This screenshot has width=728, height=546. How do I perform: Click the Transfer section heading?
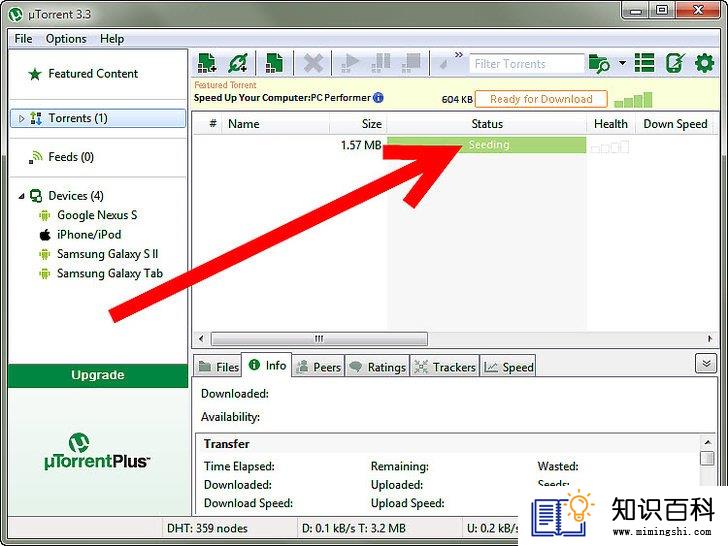[227, 444]
